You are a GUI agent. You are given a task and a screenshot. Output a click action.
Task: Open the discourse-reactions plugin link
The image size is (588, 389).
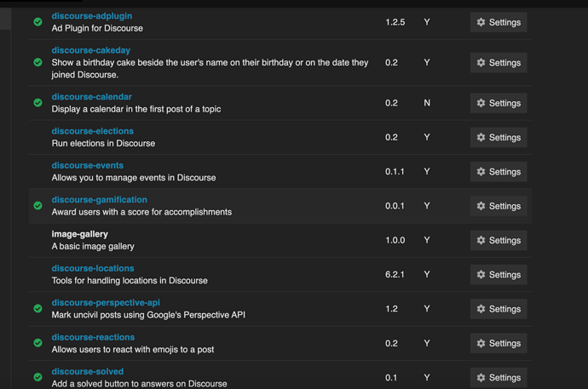point(93,337)
